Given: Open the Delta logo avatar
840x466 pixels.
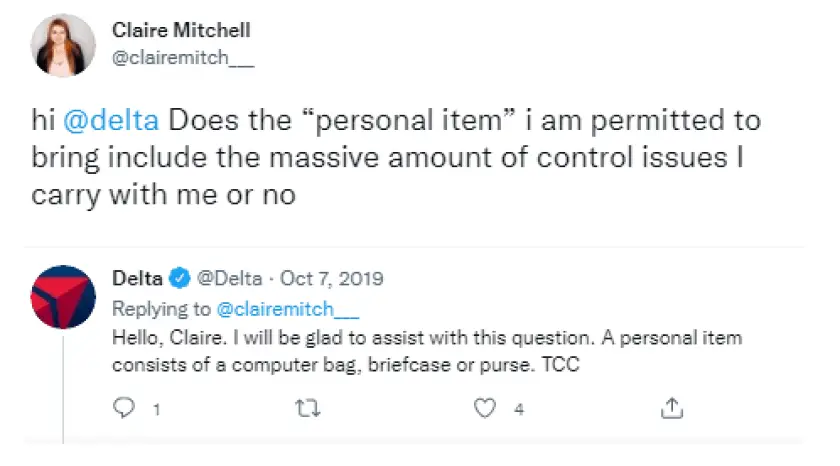Looking at the screenshot, I should click(63, 297).
